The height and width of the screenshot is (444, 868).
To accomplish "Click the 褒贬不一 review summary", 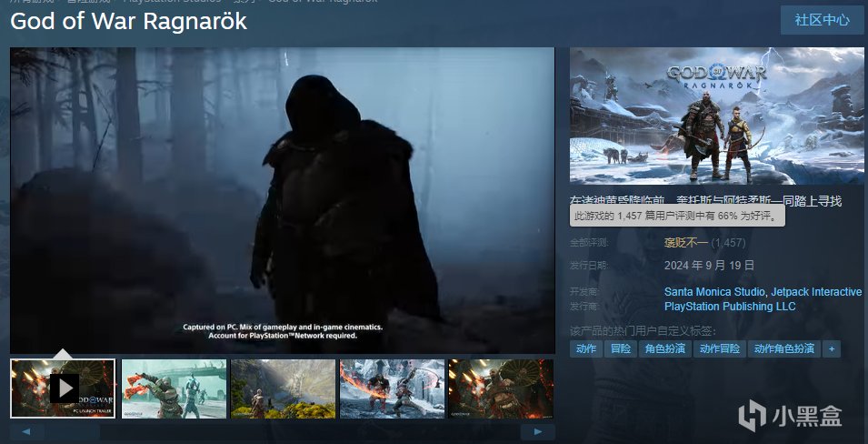I will (x=686, y=243).
